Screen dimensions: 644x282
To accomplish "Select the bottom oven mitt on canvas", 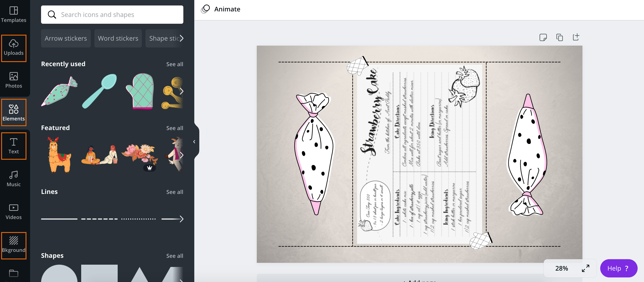I will click(x=481, y=240).
